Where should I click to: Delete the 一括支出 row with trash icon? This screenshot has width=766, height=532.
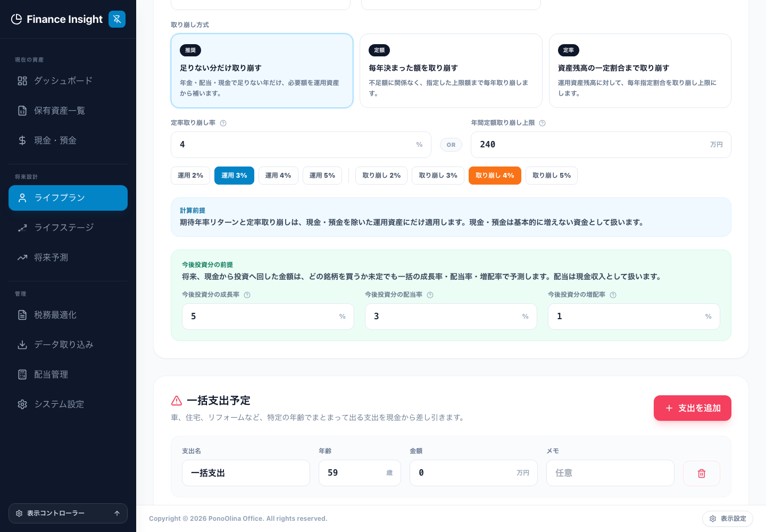pos(702,473)
